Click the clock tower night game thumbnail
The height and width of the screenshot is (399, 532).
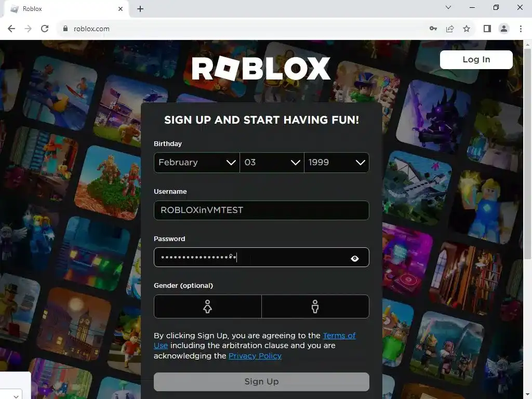[74, 324]
